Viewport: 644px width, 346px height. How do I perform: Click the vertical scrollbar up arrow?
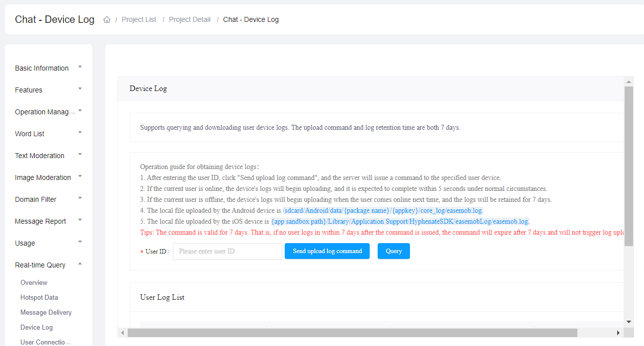[629, 82]
